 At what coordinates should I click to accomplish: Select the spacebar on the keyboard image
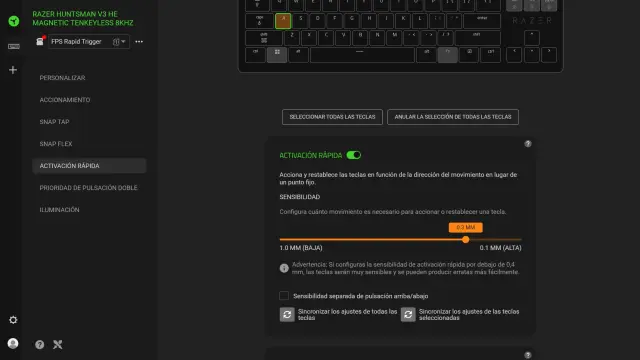click(x=362, y=55)
